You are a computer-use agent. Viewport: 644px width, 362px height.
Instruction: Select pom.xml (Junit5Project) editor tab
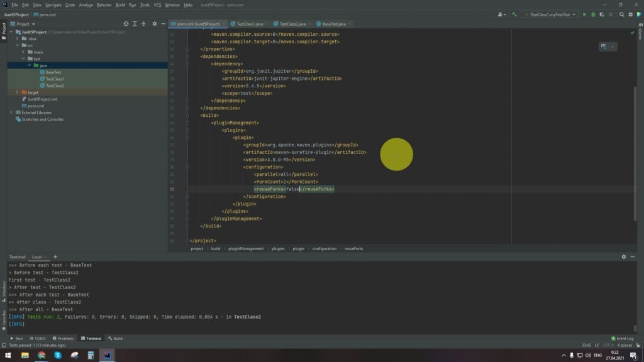click(x=198, y=24)
